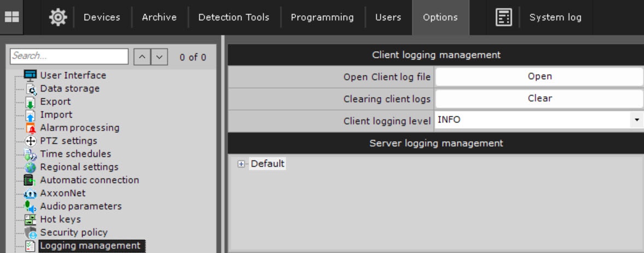Click the 'Open Client log file' label
This screenshot has height=253, width=644.
[x=387, y=77]
